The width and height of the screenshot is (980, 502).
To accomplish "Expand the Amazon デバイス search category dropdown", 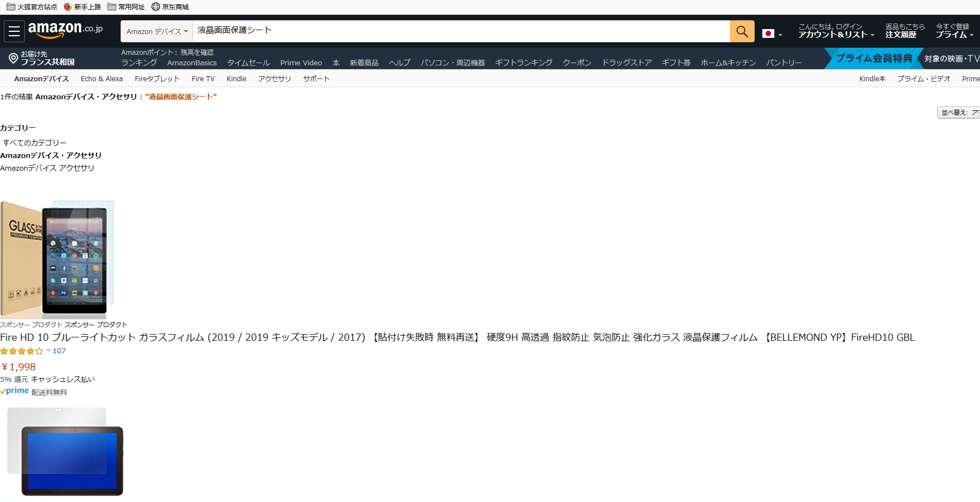I will point(156,31).
